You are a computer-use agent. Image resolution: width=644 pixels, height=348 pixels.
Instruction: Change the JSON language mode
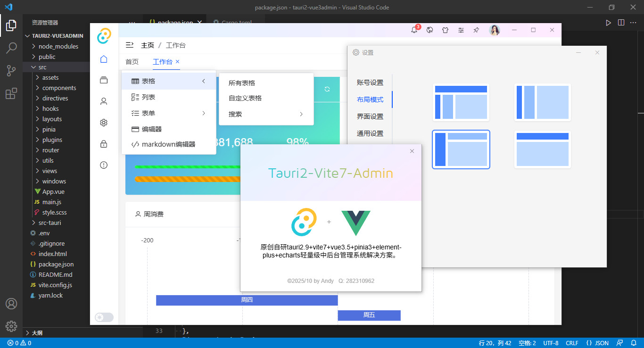tap(597, 343)
